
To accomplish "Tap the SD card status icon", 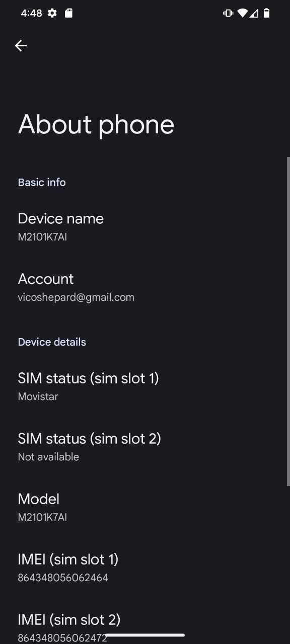I will pos(68,13).
